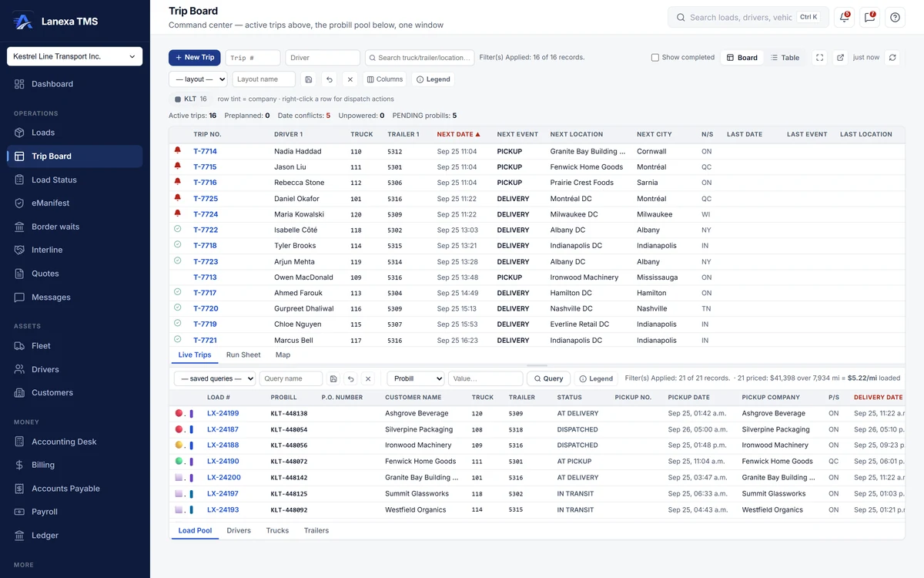Open eManifest in the sidebar

pos(50,203)
